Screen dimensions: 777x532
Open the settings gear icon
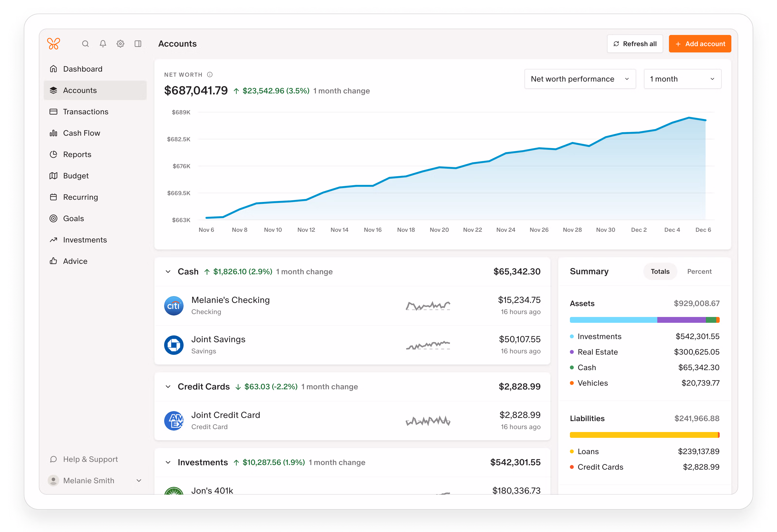[x=120, y=43]
